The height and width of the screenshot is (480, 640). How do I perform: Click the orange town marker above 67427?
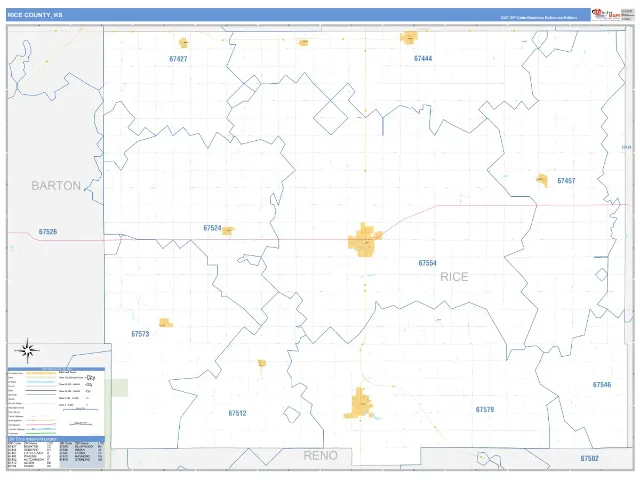point(184,42)
